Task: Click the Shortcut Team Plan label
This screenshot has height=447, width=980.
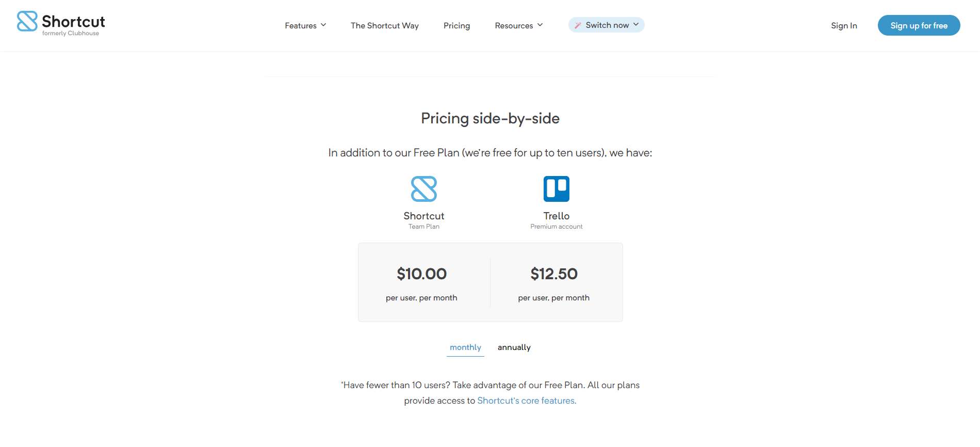Action: click(423, 227)
